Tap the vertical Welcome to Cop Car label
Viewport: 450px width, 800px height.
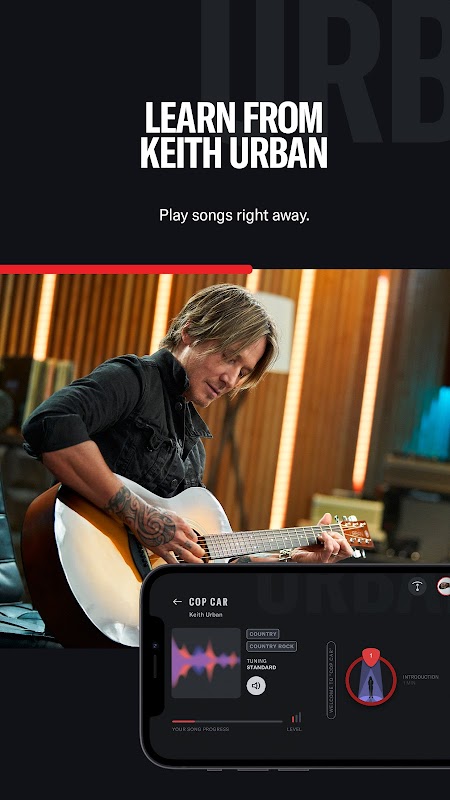[331, 680]
